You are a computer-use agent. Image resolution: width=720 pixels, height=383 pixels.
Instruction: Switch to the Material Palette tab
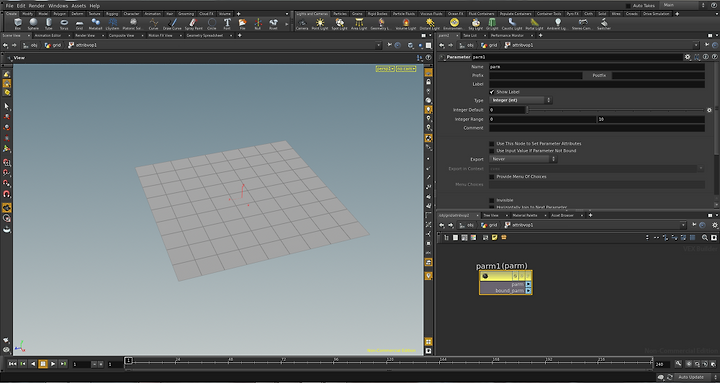[x=525, y=215]
